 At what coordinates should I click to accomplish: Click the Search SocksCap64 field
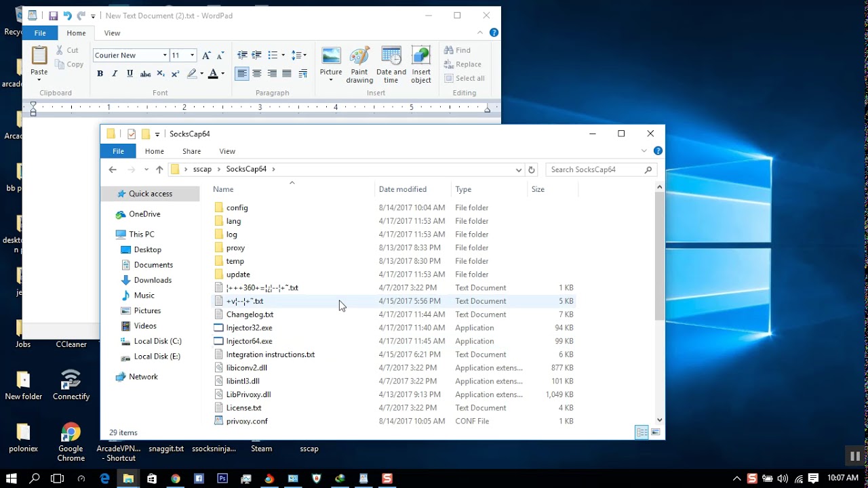tap(601, 169)
